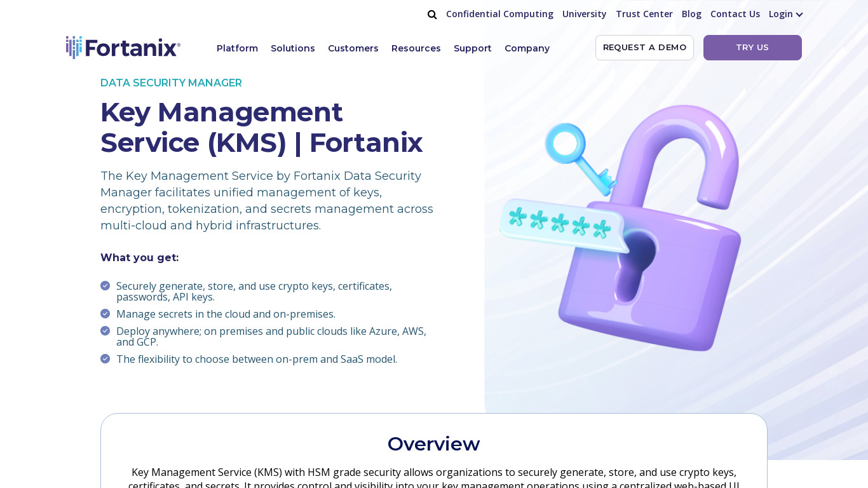
Task: Click 'Deploy anywhere; on premises and public clouds' text
Action: 271,336
